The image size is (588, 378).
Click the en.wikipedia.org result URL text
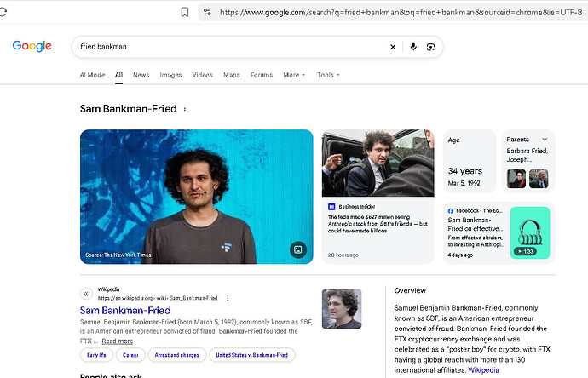(x=158, y=298)
